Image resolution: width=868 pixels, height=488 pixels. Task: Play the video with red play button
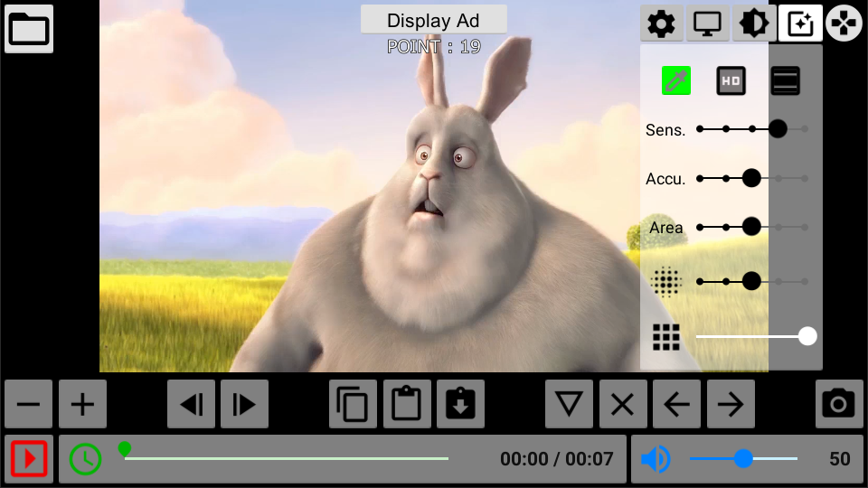coord(29,459)
